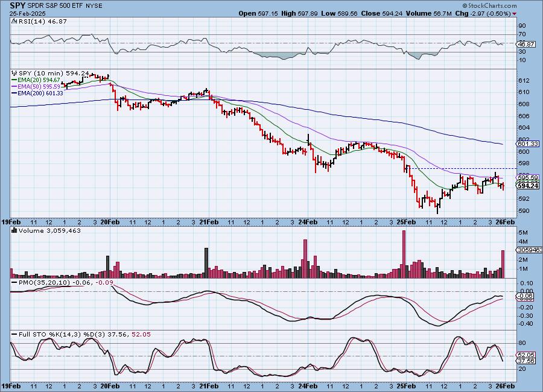Image resolution: width=543 pixels, height=392 pixels.
Task: Click the dark blue EMA(200) legend line swatch
Action: (x=14, y=93)
